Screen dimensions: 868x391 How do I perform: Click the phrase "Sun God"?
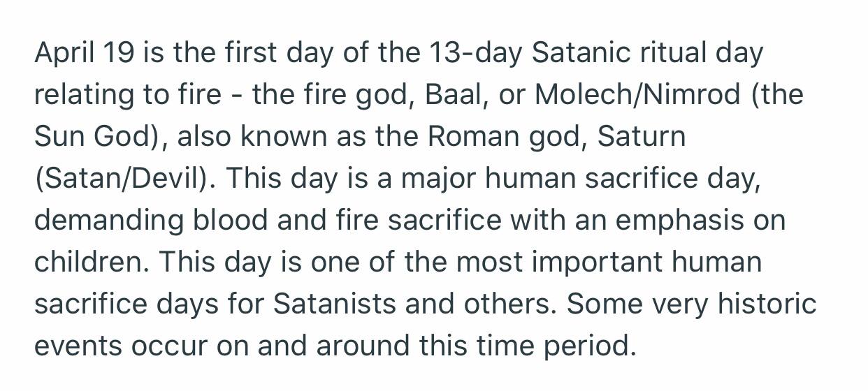pyautogui.click(x=91, y=136)
